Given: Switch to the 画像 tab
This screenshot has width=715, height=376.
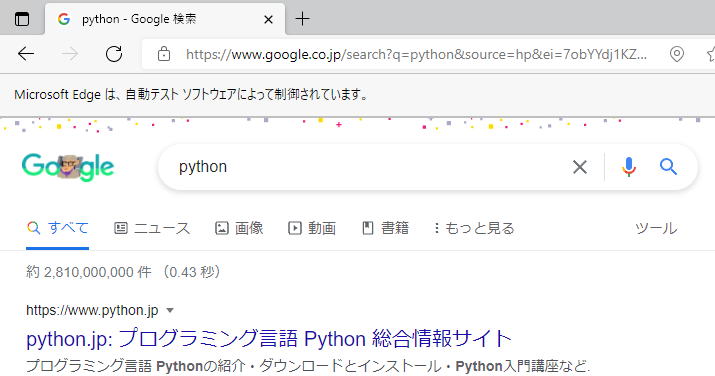Looking at the screenshot, I should [239, 228].
